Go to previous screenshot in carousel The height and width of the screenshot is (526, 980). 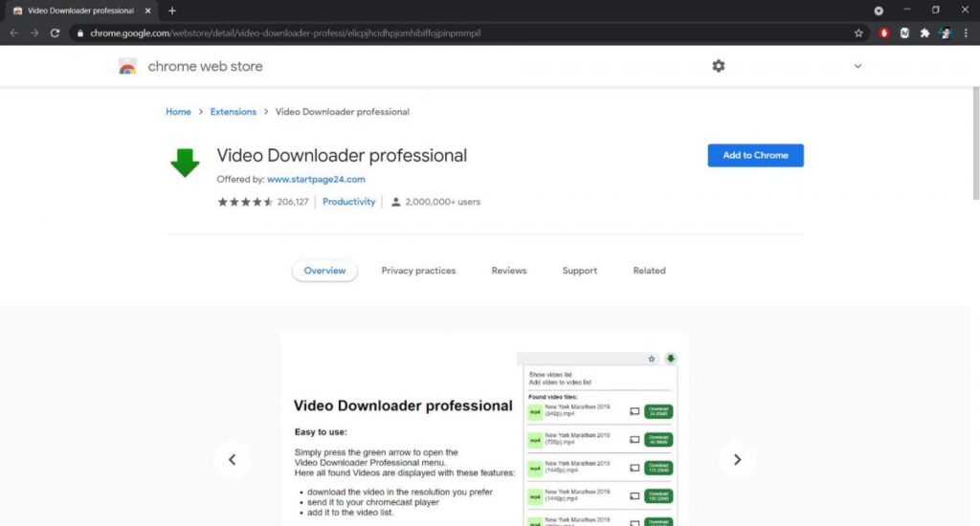click(x=232, y=460)
